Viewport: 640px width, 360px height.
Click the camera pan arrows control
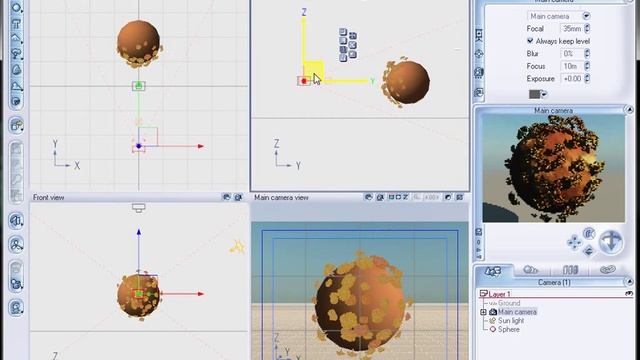tap(574, 242)
